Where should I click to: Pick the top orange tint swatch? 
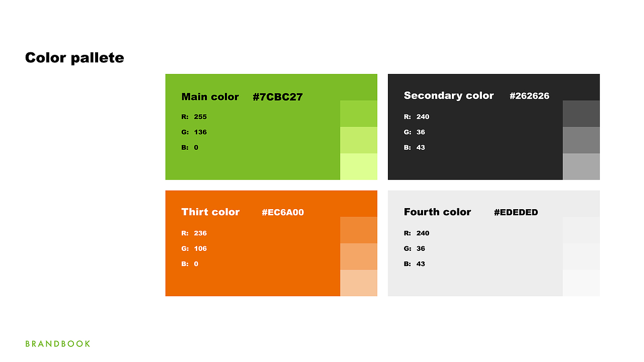358,230
